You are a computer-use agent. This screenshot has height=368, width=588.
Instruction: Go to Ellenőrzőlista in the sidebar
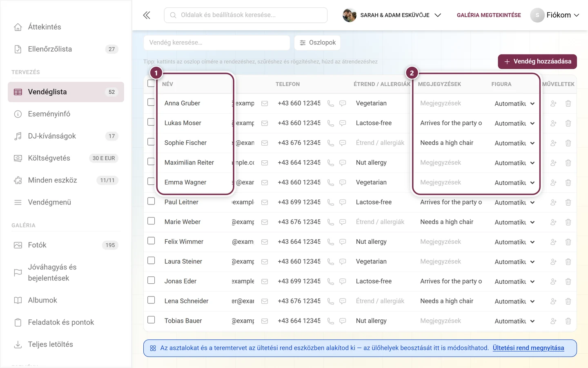coord(66,49)
